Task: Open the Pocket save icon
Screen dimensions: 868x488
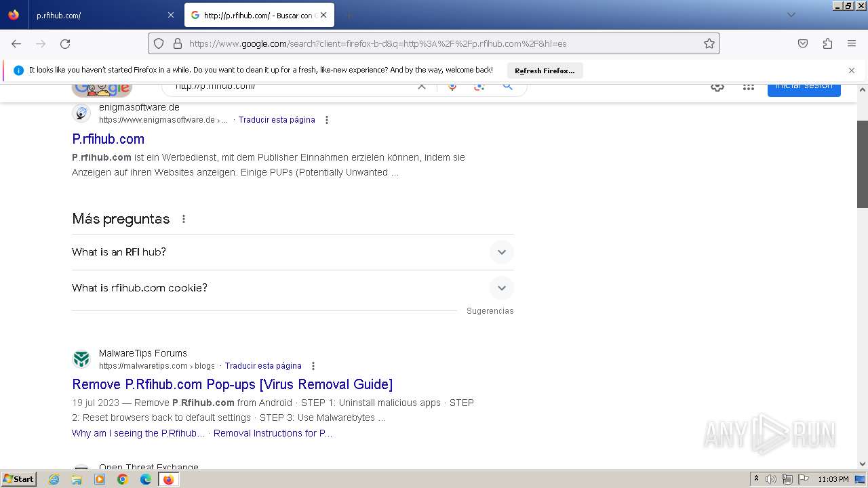Action: coord(803,43)
